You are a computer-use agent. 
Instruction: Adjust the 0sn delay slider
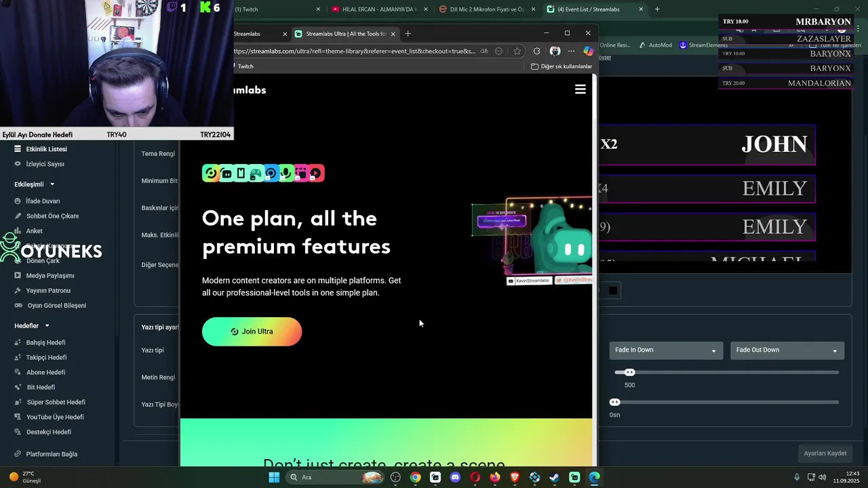(x=614, y=402)
